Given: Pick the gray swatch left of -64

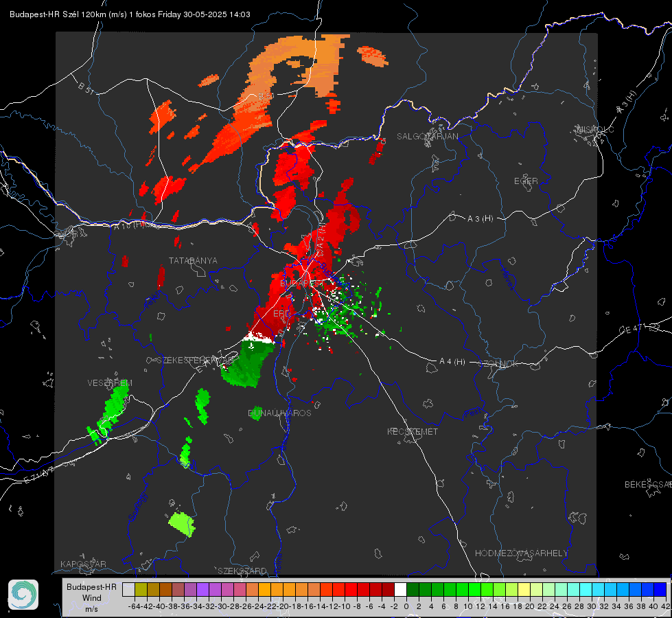Looking at the screenshot, I should click(128, 589).
